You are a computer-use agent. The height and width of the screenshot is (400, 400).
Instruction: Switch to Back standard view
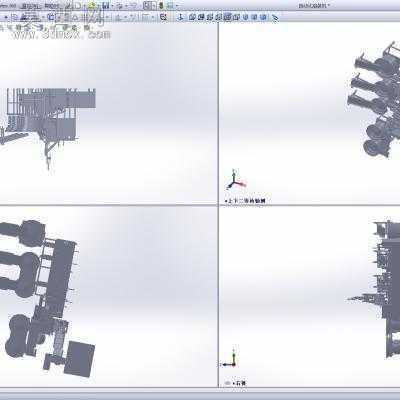201,17
